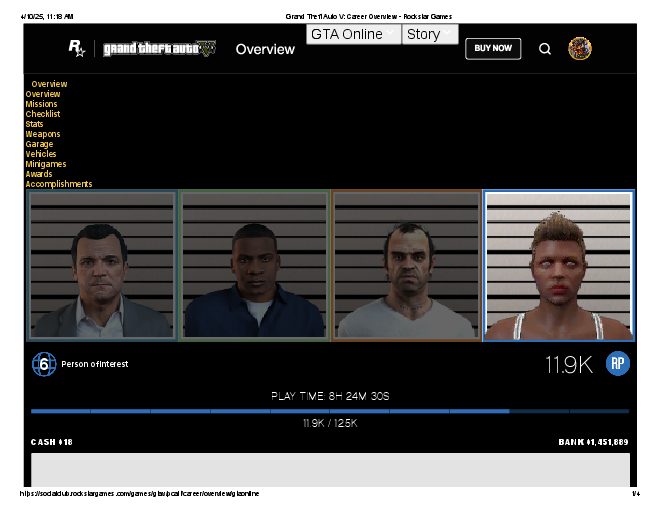Image resolution: width=660 pixels, height=510 pixels.
Task: Click the socialclub.rockstargames.com URL footer
Action: pos(139,493)
